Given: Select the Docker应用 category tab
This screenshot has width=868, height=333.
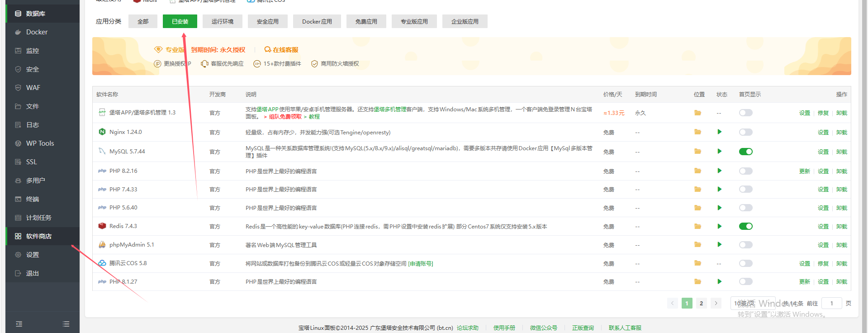Looking at the screenshot, I should point(317,21).
